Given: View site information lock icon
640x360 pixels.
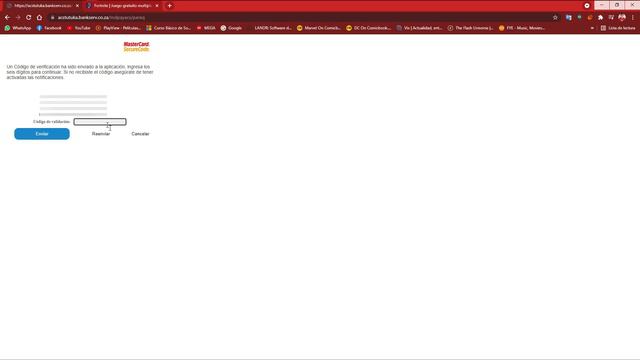Looking at the screenshot, I should tap(52, 18).
